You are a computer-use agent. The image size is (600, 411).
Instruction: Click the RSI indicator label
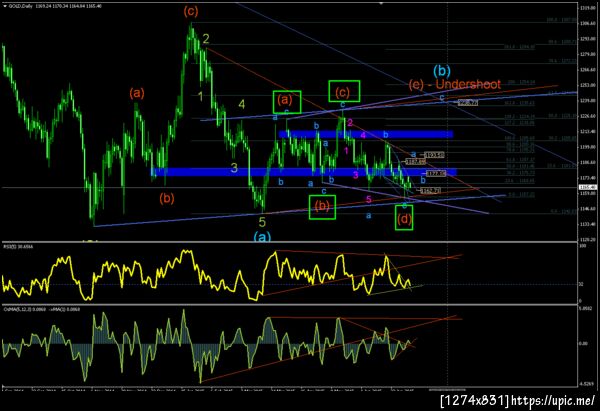18,247
